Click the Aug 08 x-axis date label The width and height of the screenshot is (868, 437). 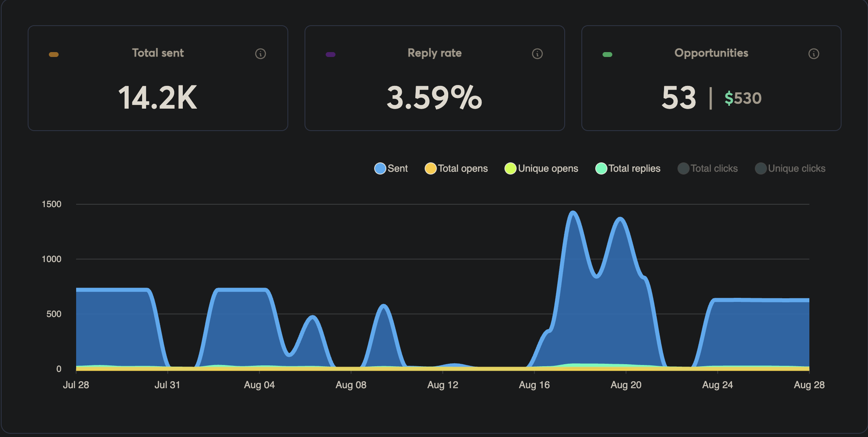tap(351, 385)
